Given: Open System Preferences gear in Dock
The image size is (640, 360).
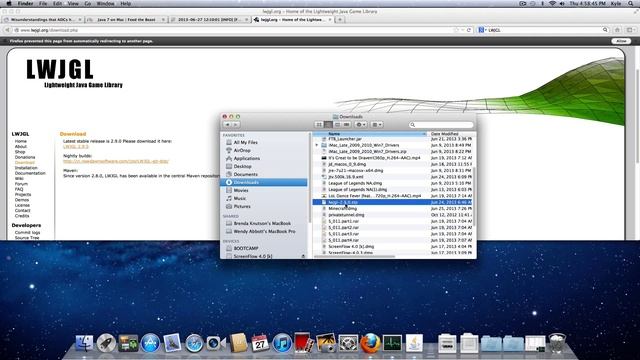Looking at the screenshot, I should [348, 343].
